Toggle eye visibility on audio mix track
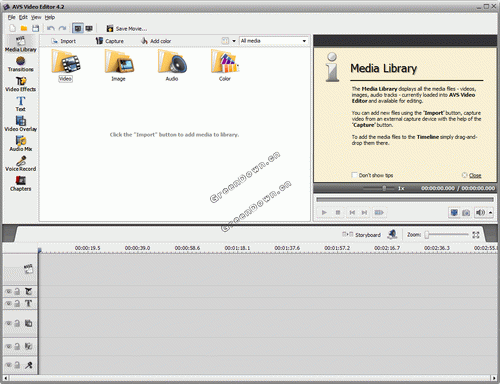This screenshot has width=500, height=384. pyautogui.click(x=8, y=346)
